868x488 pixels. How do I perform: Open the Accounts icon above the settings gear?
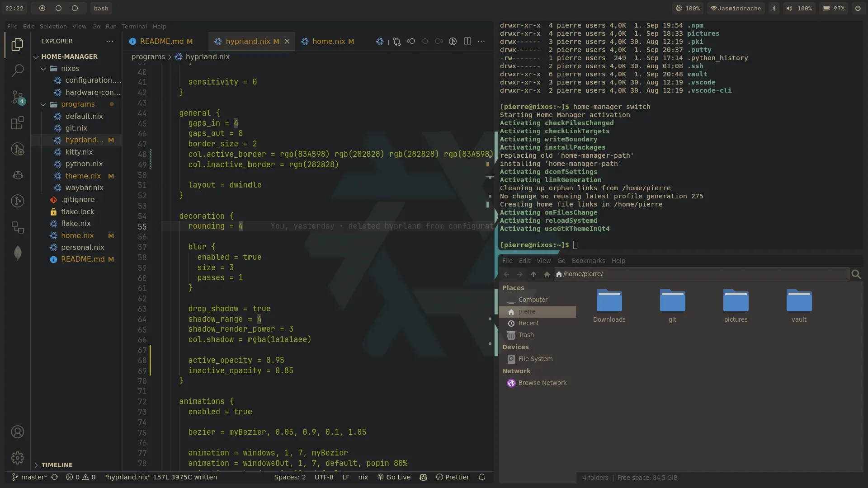coord(17,432)
